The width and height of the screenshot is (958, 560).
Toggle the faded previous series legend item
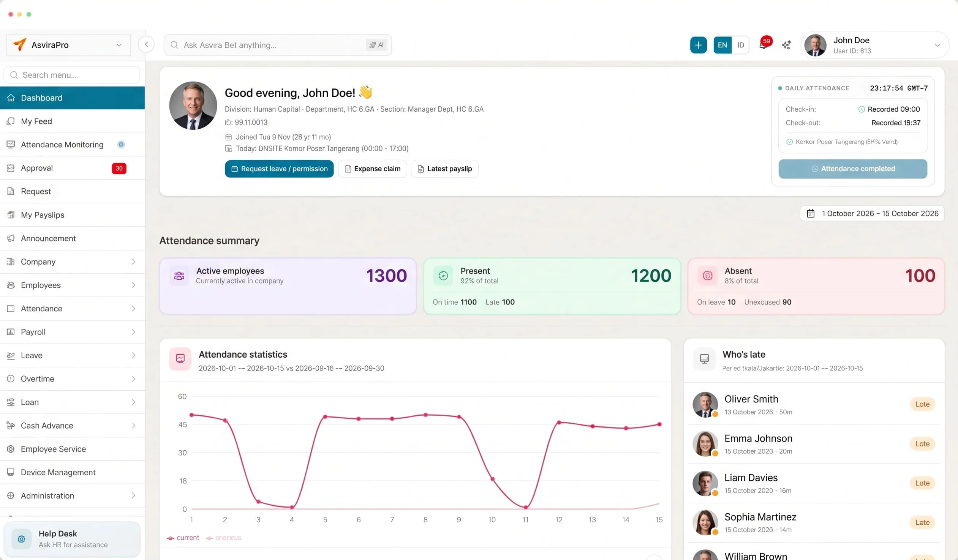tap(223, 538)
